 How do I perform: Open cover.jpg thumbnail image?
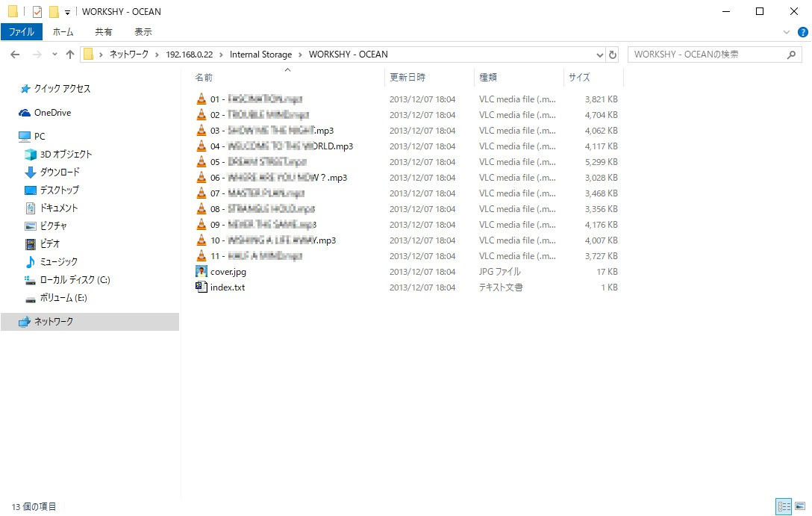click(x=201, y=271)
